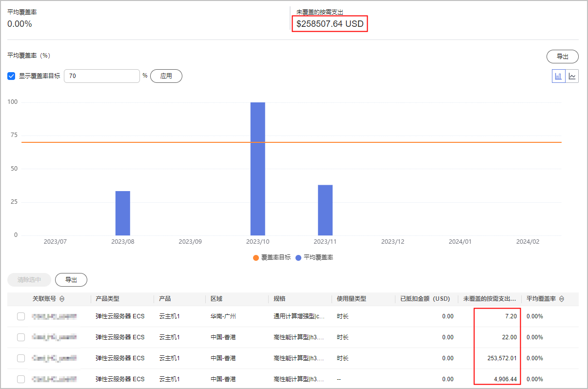The height and width of the screenshot is (389, 588).
Task: Click sort icon beside 平均覆盖率 column header
Action: click(x=562, y=299)
